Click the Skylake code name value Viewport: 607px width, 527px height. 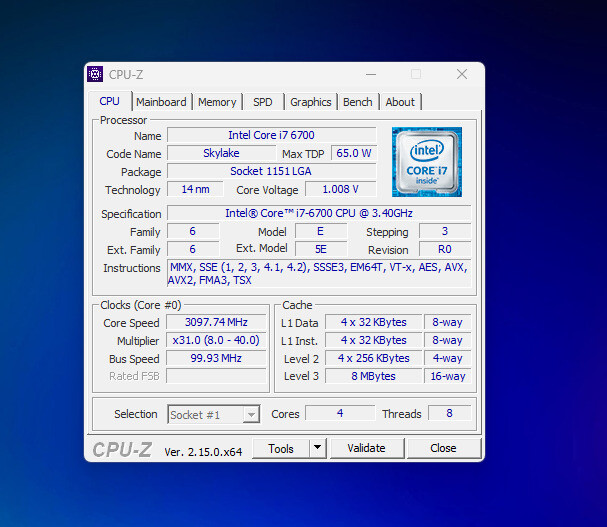click(221, 153)
